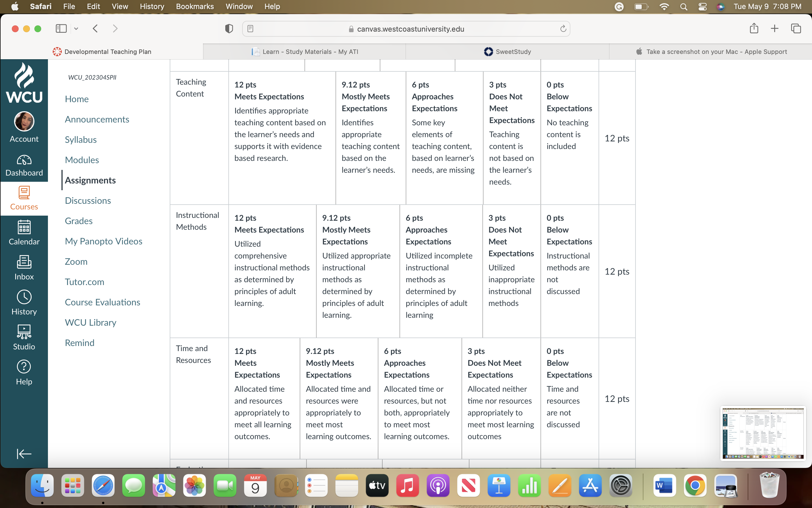The height and width of the screenshot is (508, 812).
Task: Open the Tutor.com link
Action: click(x=85, y=282)
